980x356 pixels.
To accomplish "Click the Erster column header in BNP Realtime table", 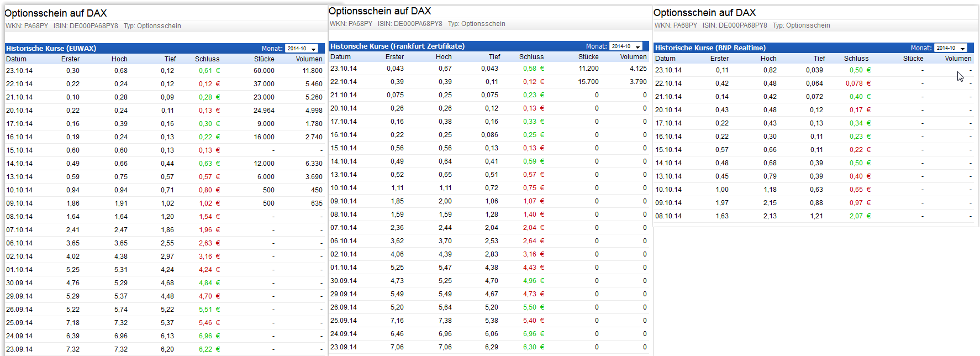I will click(x=719, y=59).
